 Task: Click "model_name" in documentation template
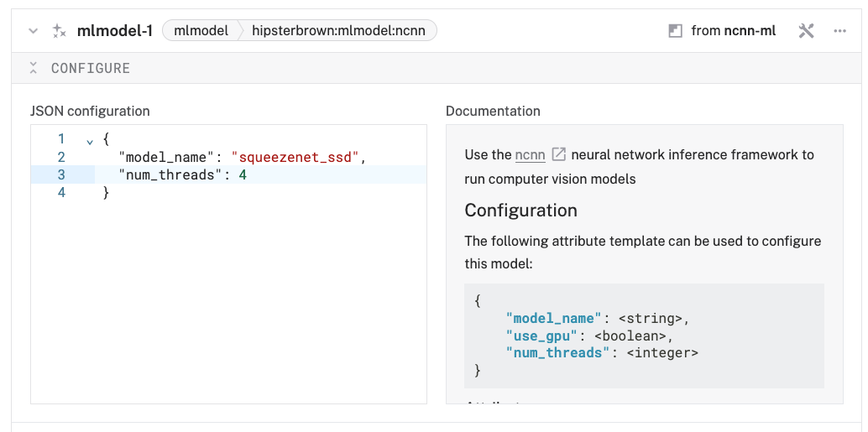553,318
